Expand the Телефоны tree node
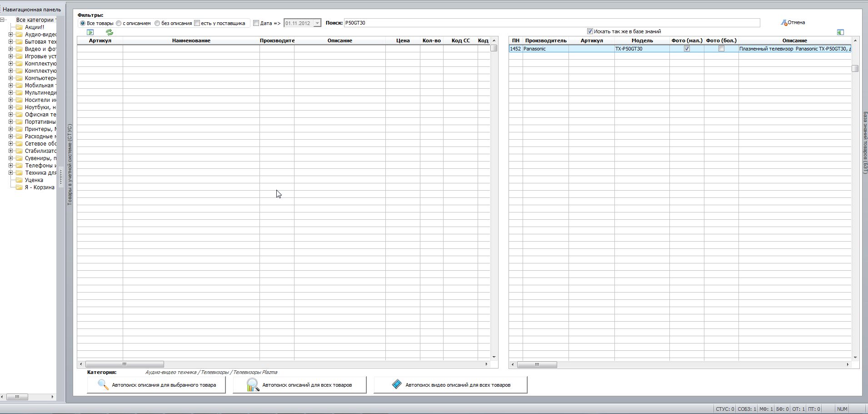The width and height of the screenshot is (868, 414). click(x=11, y=166)
